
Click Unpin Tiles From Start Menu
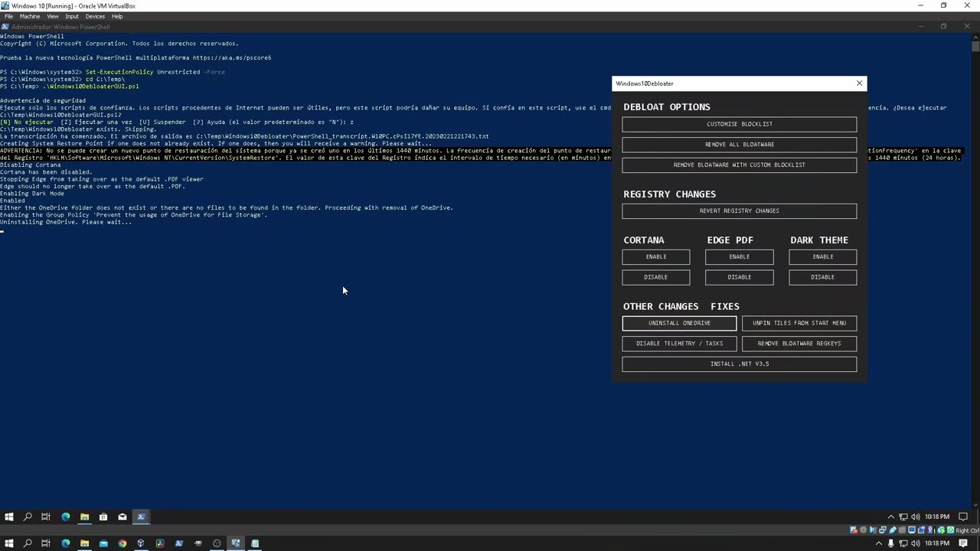coord(799,323)
